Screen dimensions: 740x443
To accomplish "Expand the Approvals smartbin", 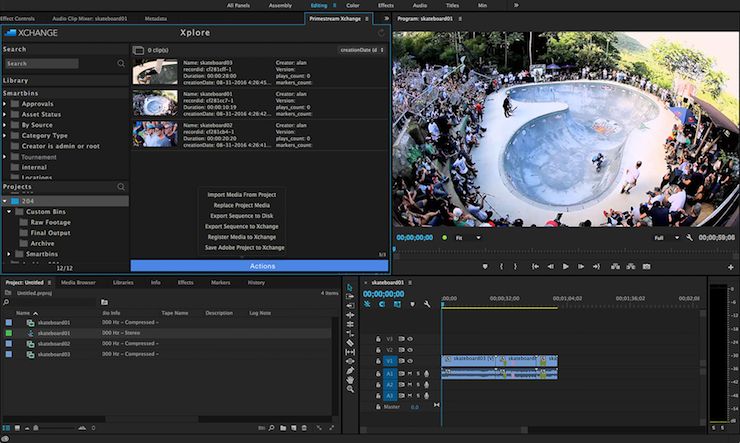I will (x=5, y=104).
